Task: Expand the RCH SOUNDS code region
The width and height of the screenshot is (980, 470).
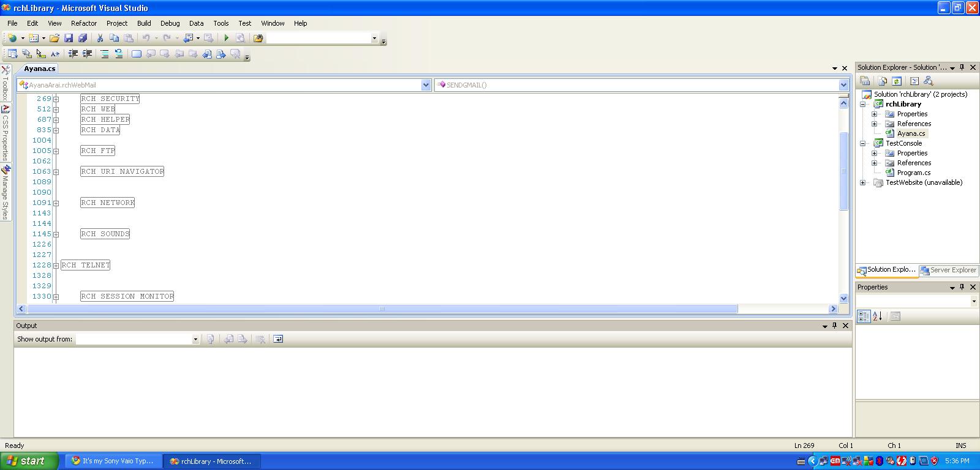Action: click(x=56, y=234)
